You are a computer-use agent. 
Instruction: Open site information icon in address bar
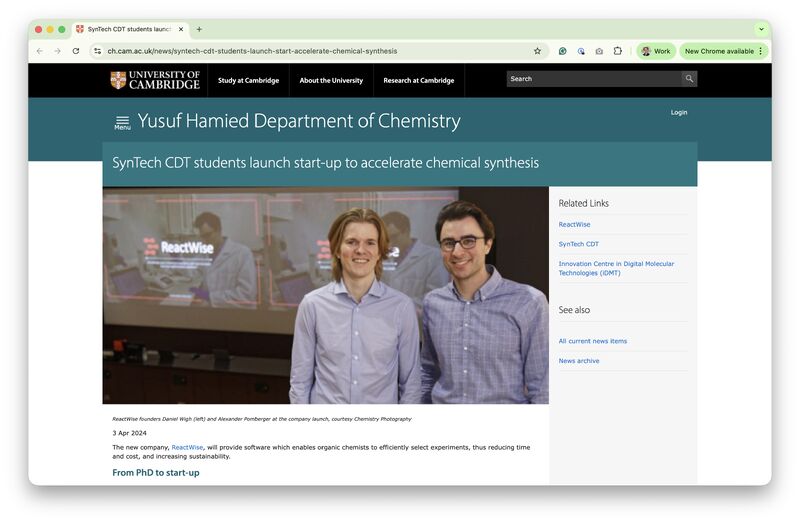(x=97, y=51)
